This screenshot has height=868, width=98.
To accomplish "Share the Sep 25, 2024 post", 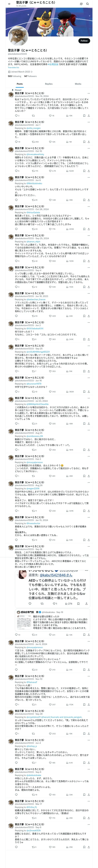I will point(89,261).
